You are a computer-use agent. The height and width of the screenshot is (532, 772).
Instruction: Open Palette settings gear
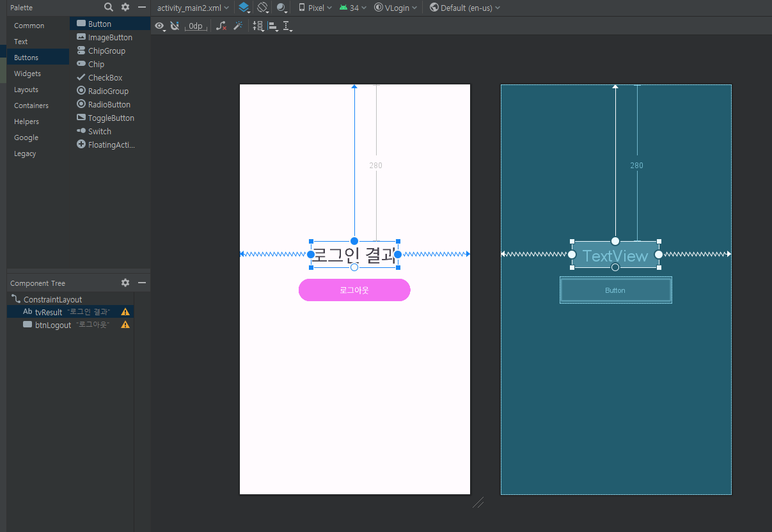pyautogui.click(x=125, y=7)
